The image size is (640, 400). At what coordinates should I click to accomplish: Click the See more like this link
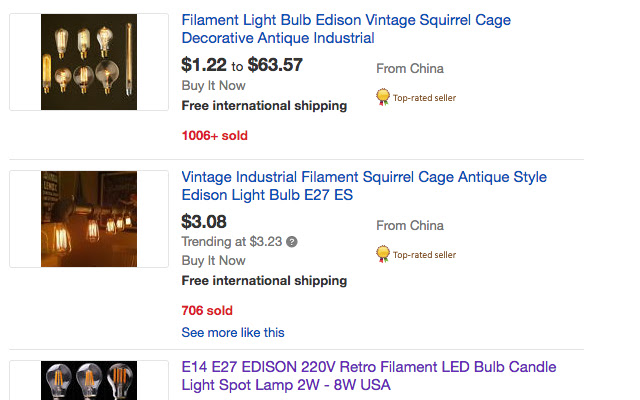(x=233, y=332)
